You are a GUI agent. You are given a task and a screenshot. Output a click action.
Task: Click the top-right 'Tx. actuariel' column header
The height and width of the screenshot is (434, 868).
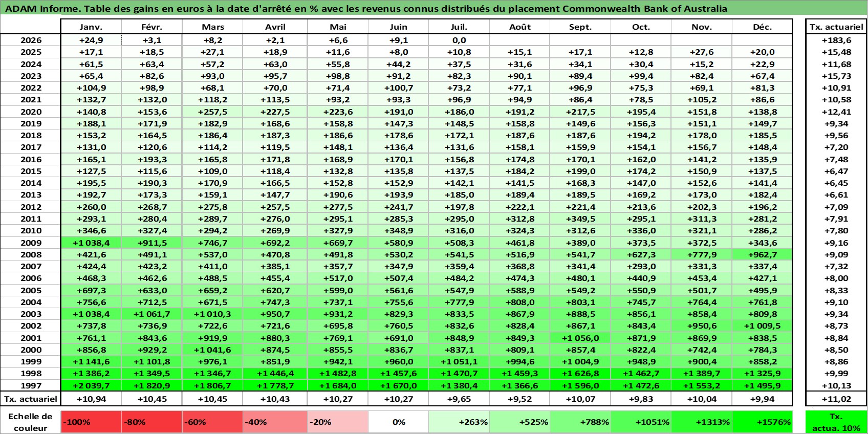(x=836, y=27)
